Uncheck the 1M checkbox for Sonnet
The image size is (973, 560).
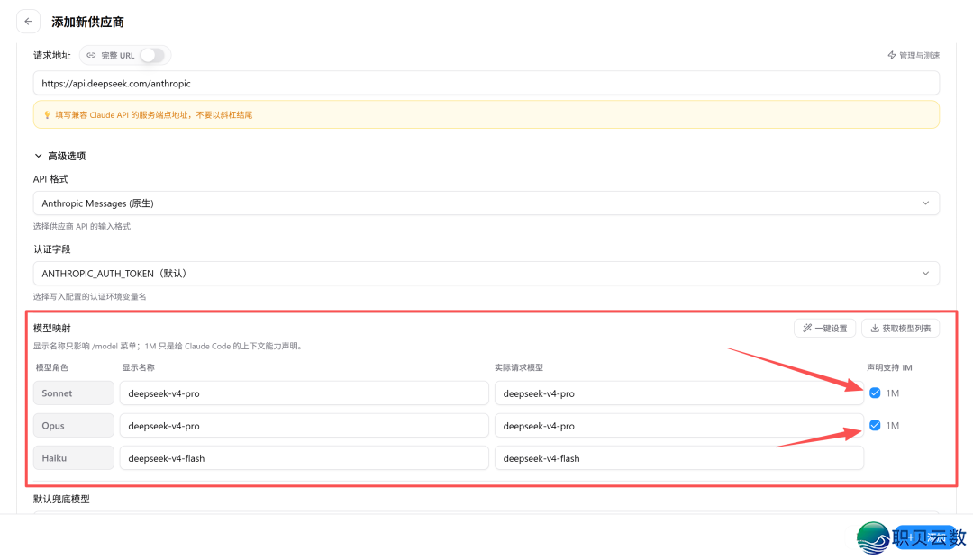(x=875, y=393)
